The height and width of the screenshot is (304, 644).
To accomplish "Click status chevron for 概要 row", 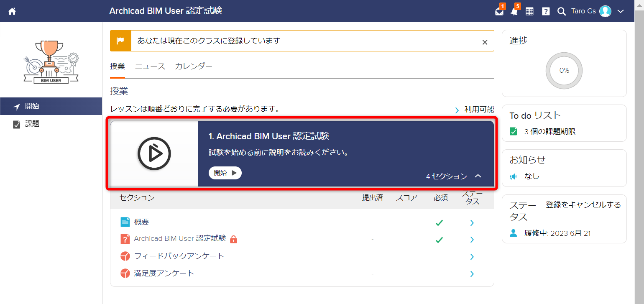I will (x=472, y=223).
